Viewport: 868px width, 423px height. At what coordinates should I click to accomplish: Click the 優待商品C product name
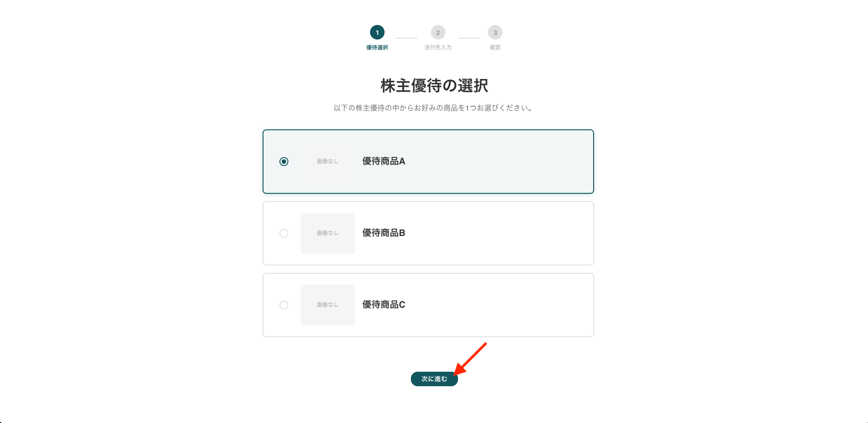point(384,305)
